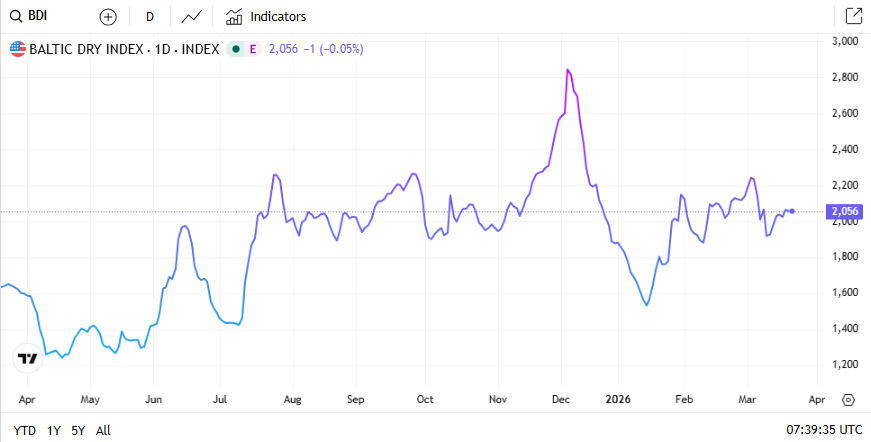This screenshot has height=442, width=871.
Task: Open chart settings gear on time axis
Action: tap(848, 399)
